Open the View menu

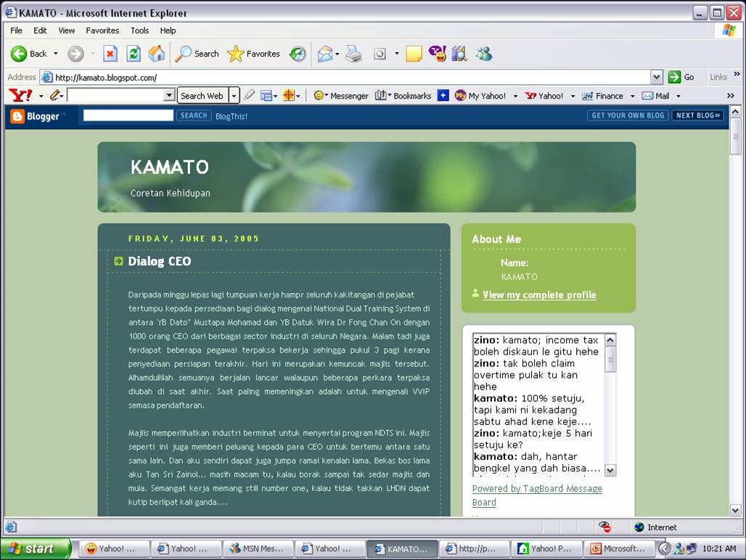pos(66,30)
